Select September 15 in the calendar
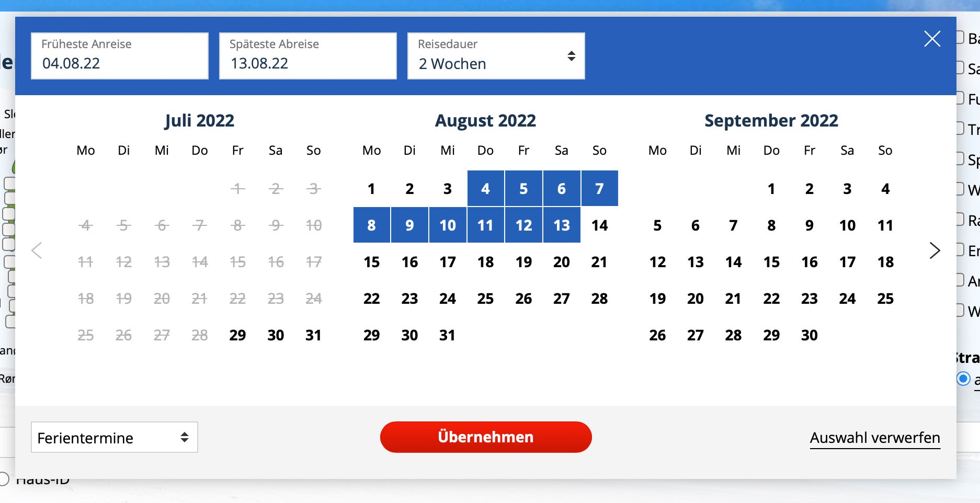The width and height of the screenshot is (980, 503). [771, 262]
